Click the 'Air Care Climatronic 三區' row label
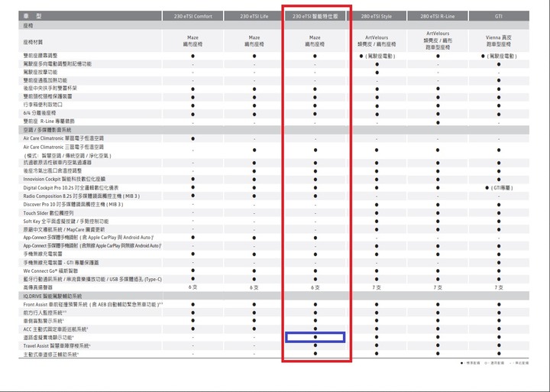550x392 pixels. [67, 151]
